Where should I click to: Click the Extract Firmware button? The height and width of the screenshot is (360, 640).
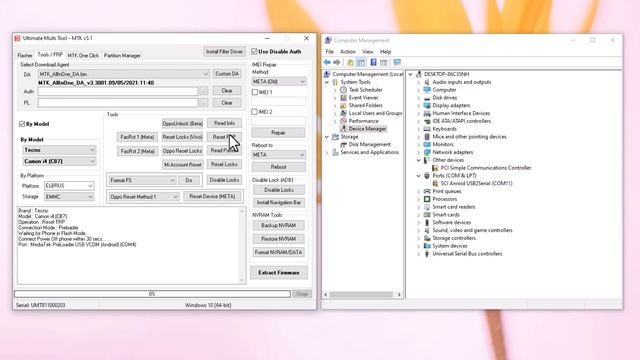[279, 273]
